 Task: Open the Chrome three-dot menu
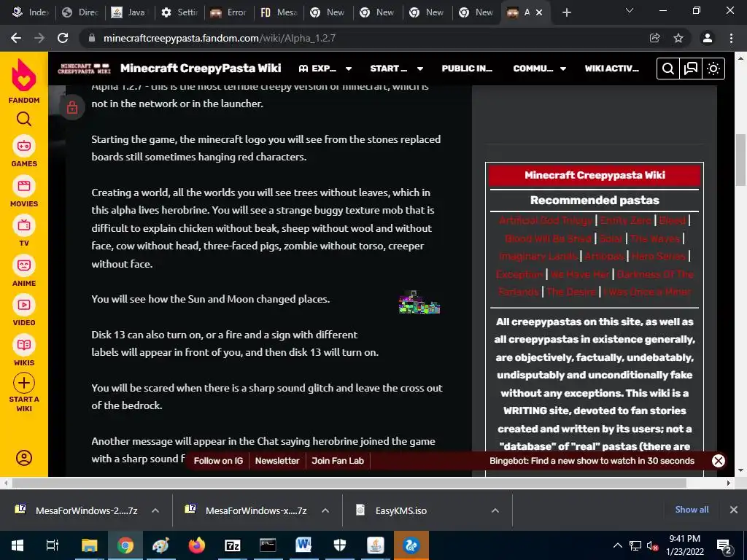(x=731, y=38)
